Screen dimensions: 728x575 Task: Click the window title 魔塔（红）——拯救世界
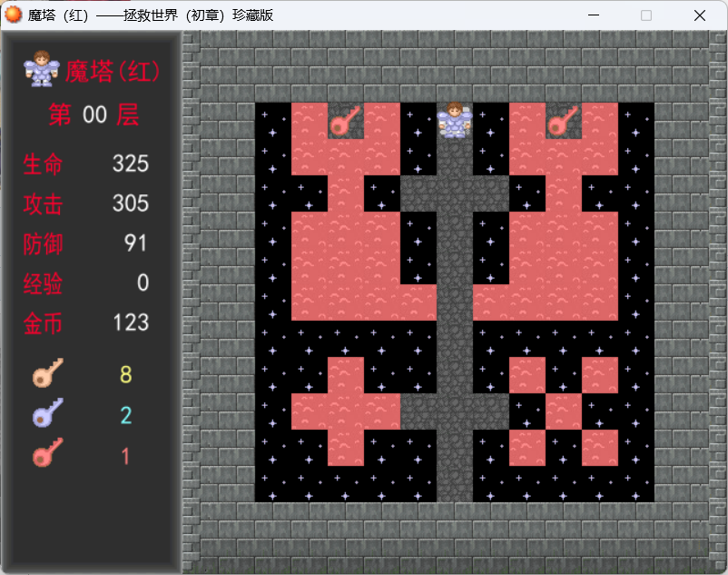(151, 15)
